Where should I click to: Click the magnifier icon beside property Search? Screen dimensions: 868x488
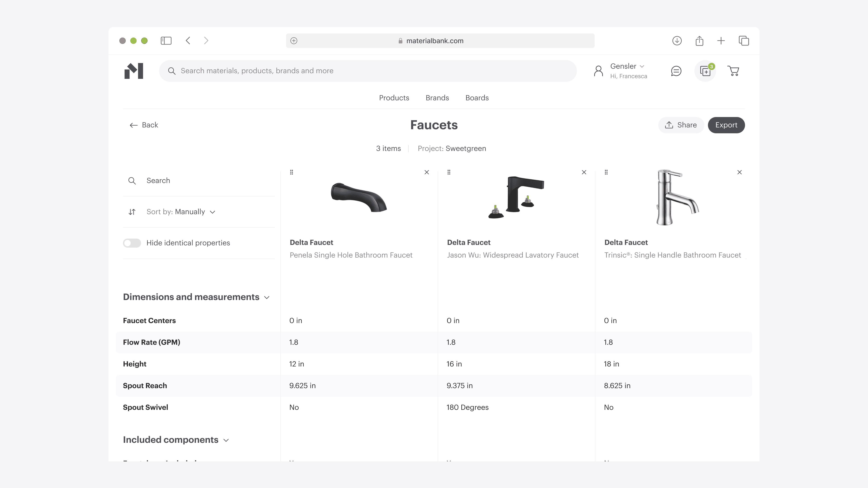132,181
